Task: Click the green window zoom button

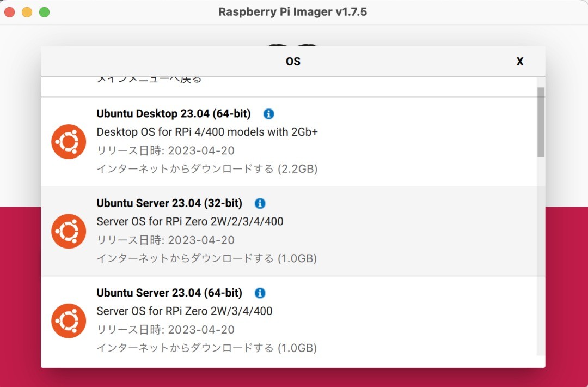Action: [44, 12]
